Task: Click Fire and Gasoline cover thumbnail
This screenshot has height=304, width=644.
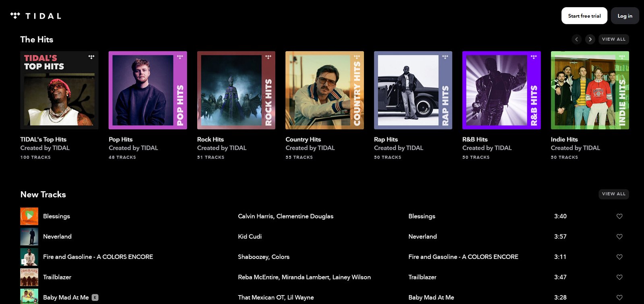Action: (29, 257)
